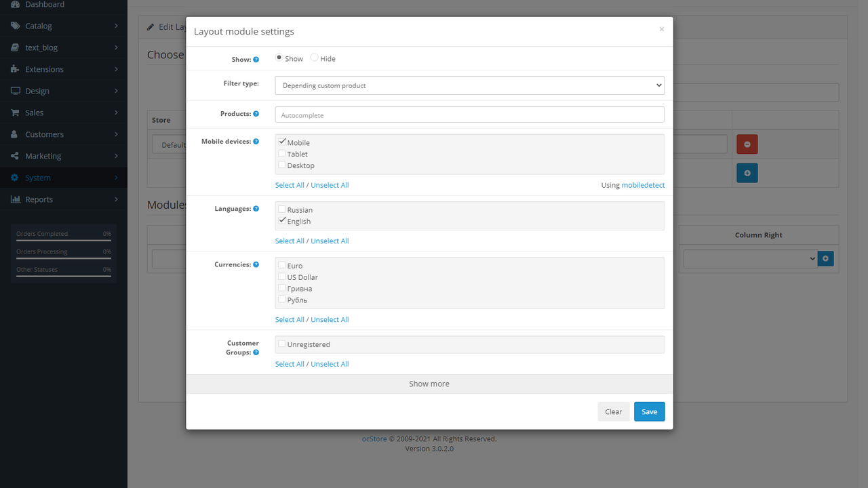868x488 pixels.
Task: Expand the text_blog menu chevron
Action: [116, 47]
